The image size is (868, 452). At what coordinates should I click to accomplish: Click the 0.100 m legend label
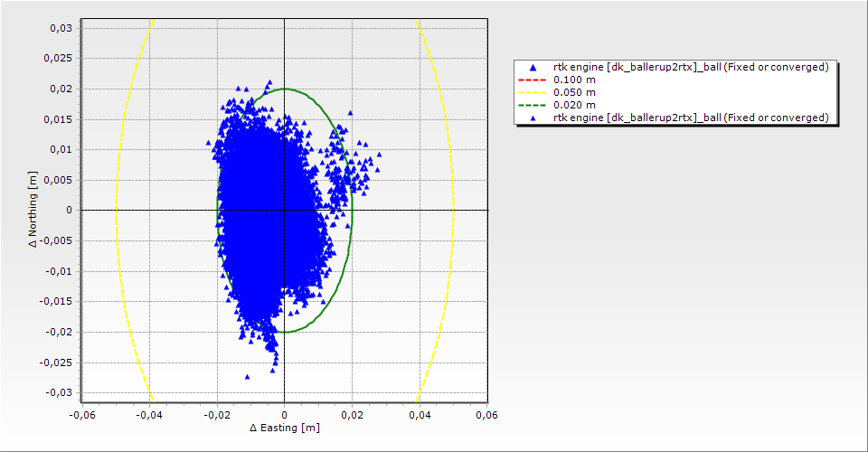[575, 80]
